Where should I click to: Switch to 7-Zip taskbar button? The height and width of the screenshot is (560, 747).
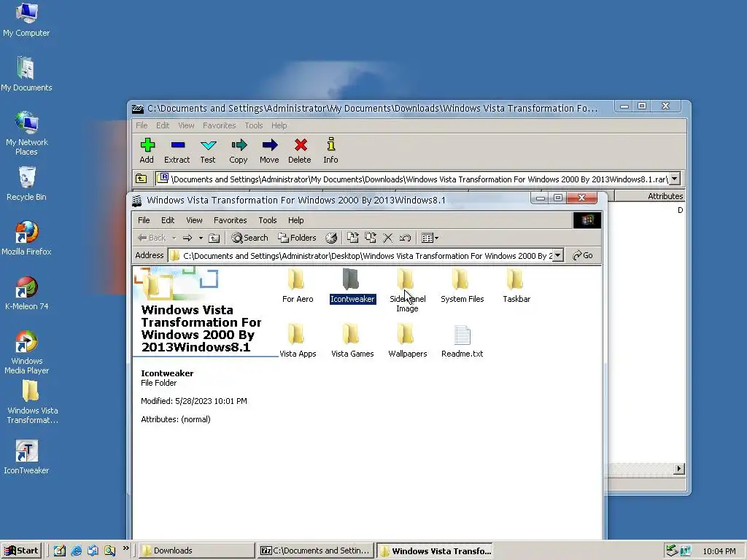click(x=315, y=551)
